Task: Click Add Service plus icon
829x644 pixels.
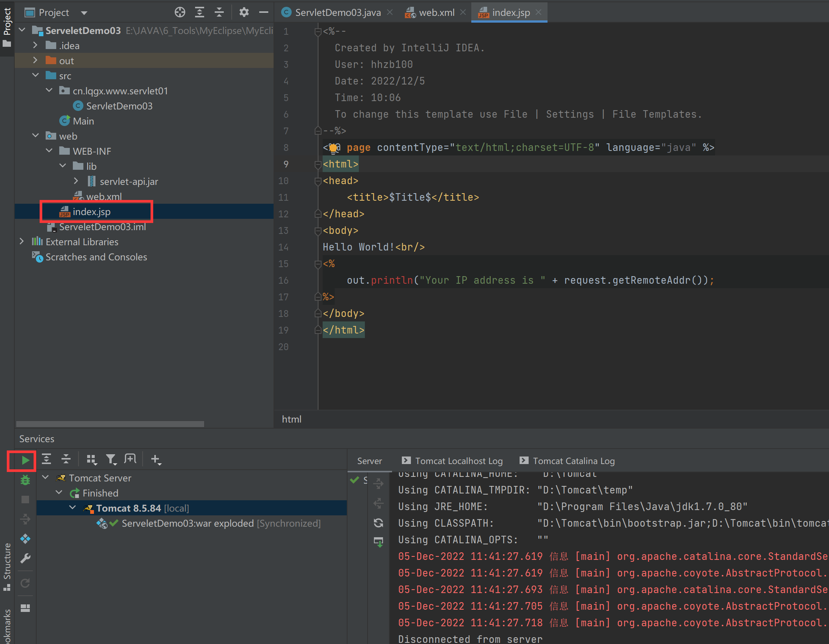Action: point(156,460)
